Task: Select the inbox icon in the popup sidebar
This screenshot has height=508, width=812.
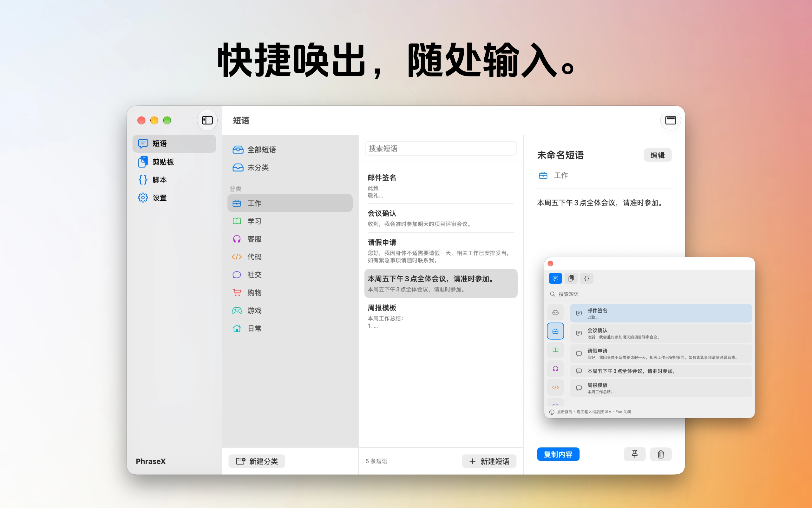Action: pos(555,312)
